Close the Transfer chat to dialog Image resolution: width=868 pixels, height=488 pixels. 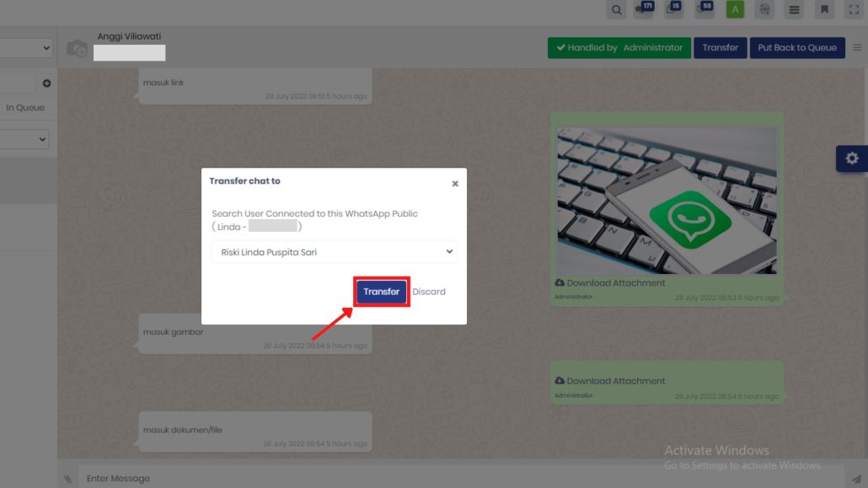(455, 184)
